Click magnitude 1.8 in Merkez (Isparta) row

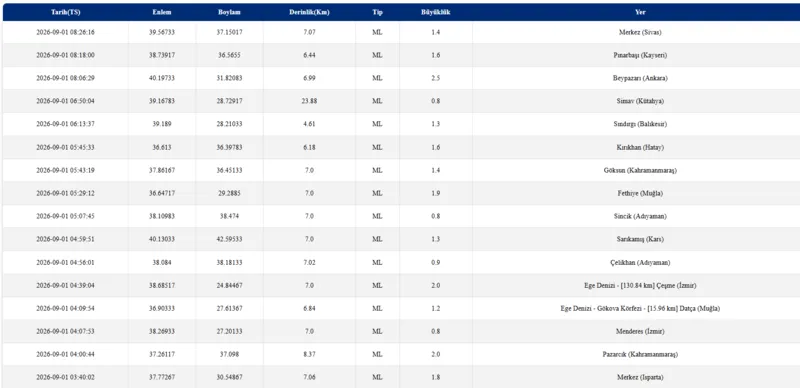click(x=435, y=377)
